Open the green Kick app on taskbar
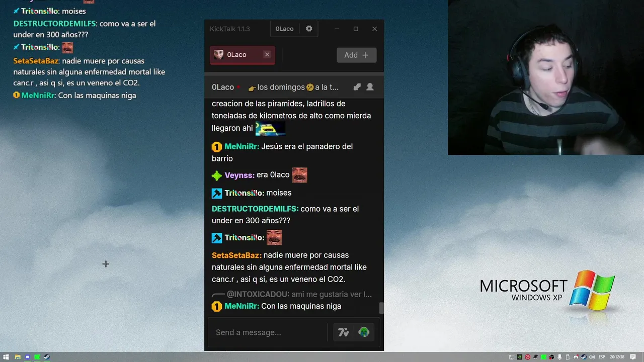Image resolution: width=644 pixels, height=362 pixels. [37, 357]
